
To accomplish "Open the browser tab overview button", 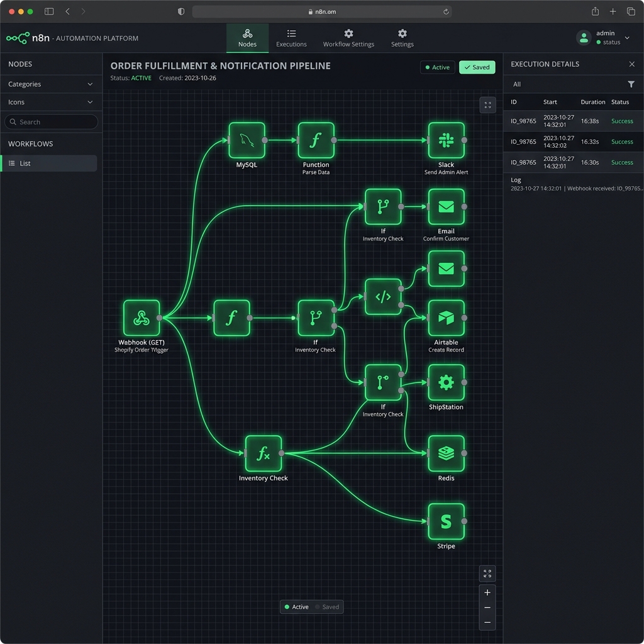I will click(631, 11).
